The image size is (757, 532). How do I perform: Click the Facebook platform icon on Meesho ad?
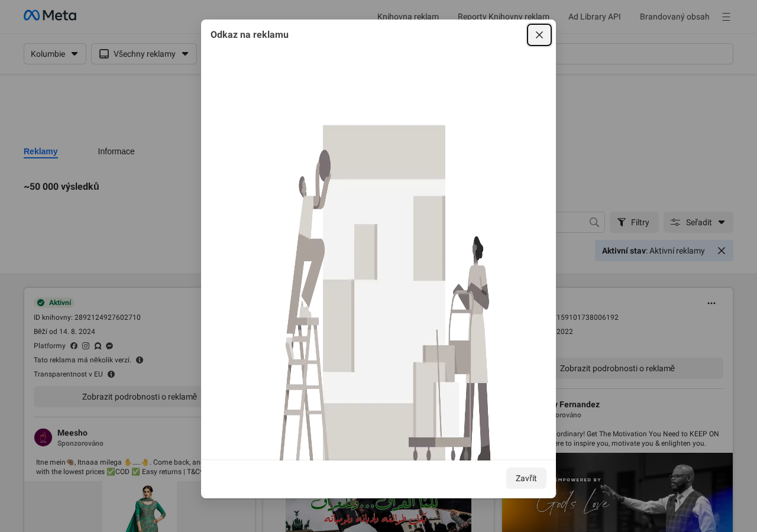click(74, 346)
